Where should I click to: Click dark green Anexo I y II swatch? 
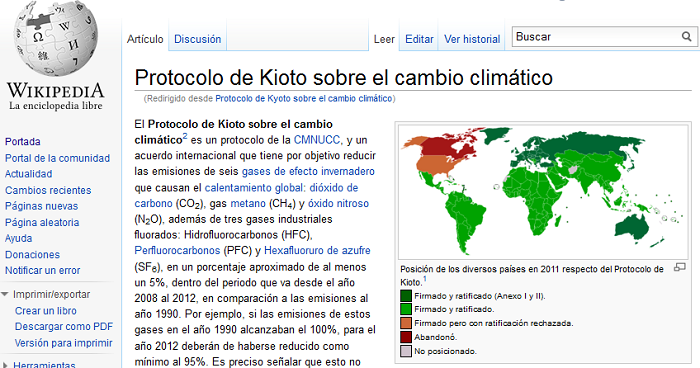pyautogui.click(x=406, y=296)
